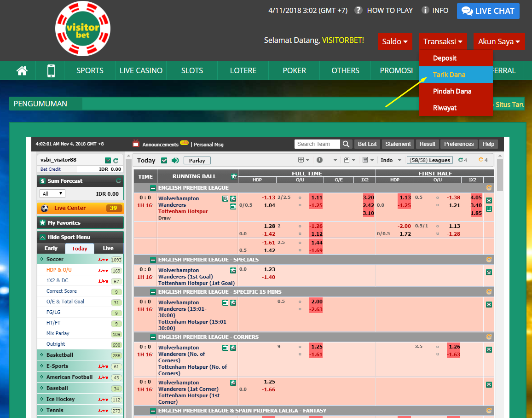Viewport: 532px width, 418px height.
Task: Open TV icon for Specific 15 Mins match
Action: [226, 302]
